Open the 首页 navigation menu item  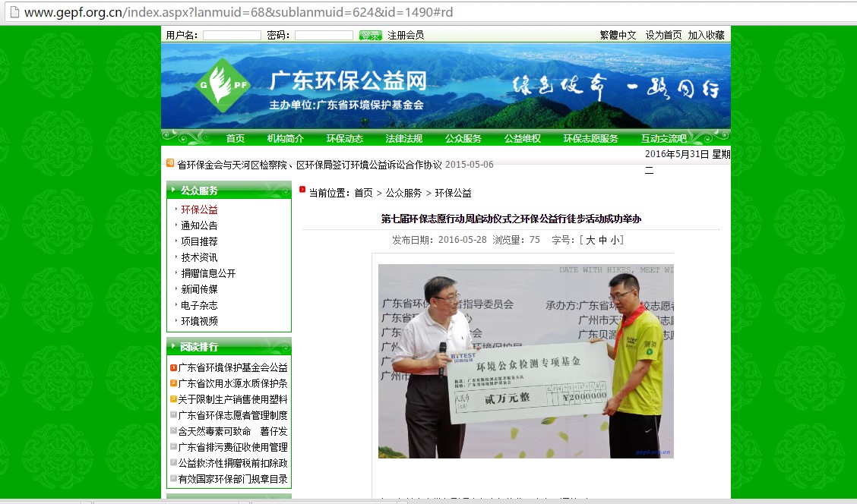click(x=236, y=139)
